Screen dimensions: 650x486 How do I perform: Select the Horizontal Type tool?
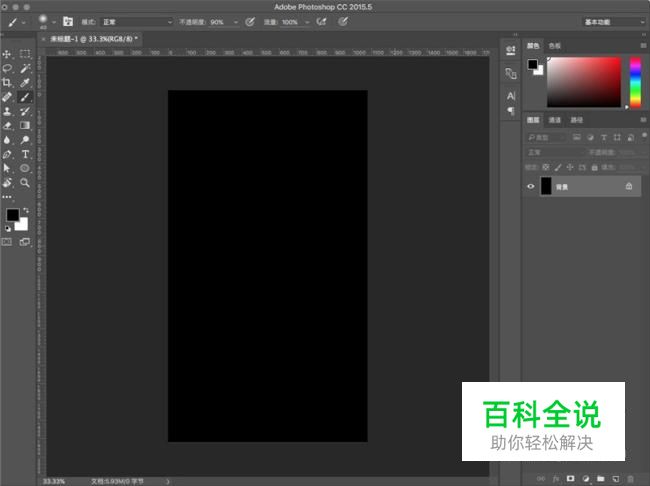click(25, 154)
